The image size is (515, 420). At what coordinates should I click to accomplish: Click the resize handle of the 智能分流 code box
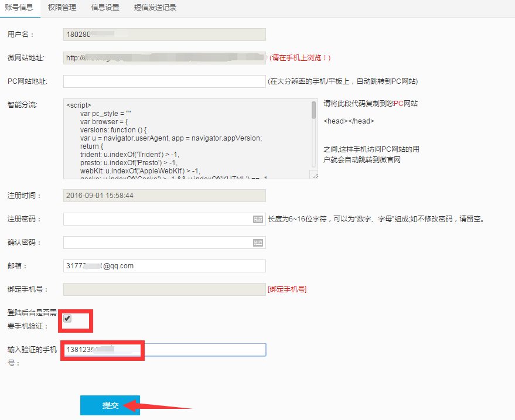[315, 175]
